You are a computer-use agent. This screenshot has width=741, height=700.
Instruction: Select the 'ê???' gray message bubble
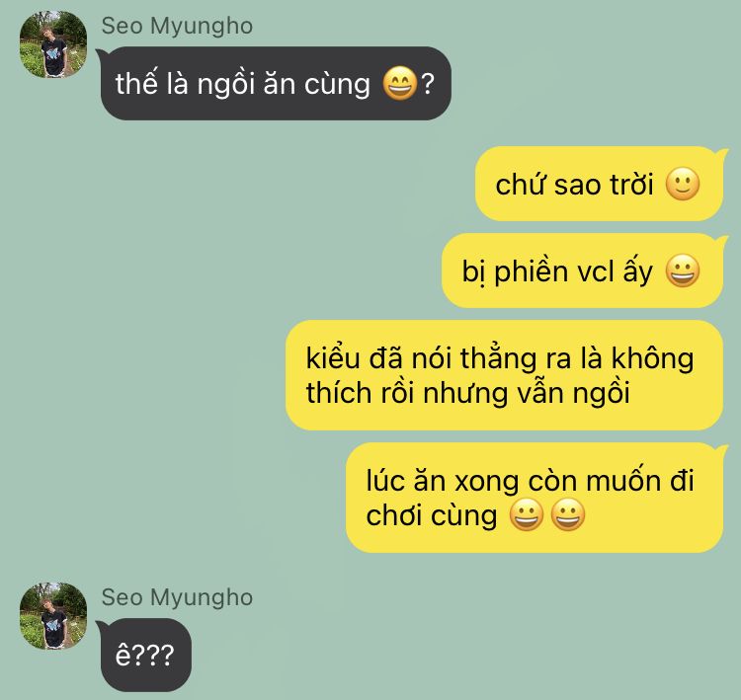(x=145, y=655)
